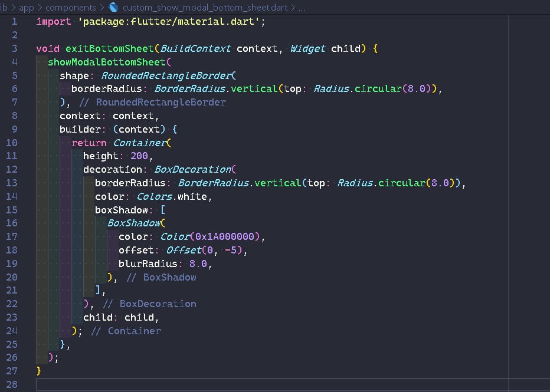
Task: Select line number 25 in the gutter
Action: [12, 344]
